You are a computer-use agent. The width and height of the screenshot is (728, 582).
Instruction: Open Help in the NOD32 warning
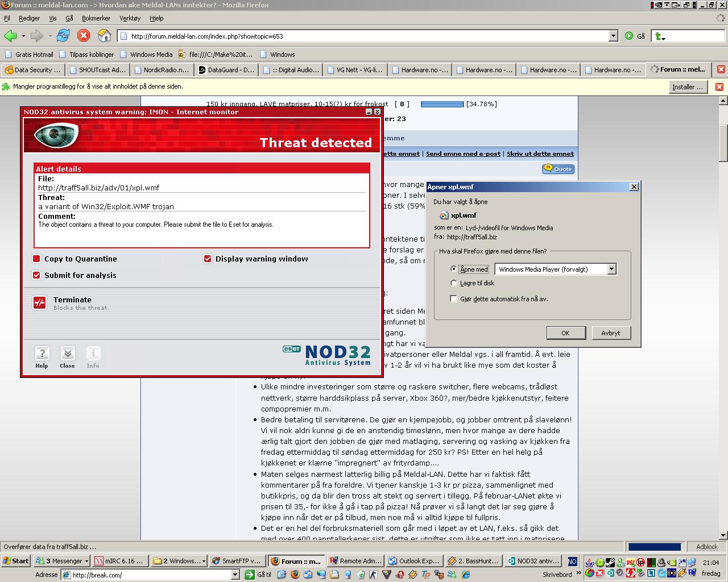pos(42,357)
